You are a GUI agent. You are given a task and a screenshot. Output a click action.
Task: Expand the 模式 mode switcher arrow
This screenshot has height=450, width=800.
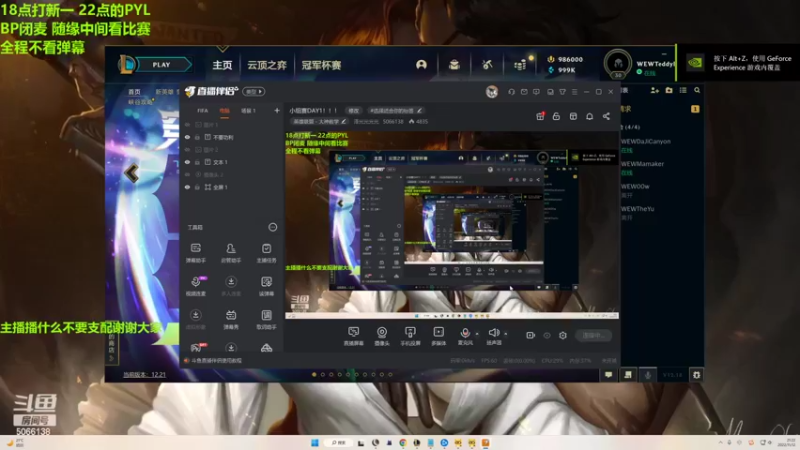click(254, 92)
